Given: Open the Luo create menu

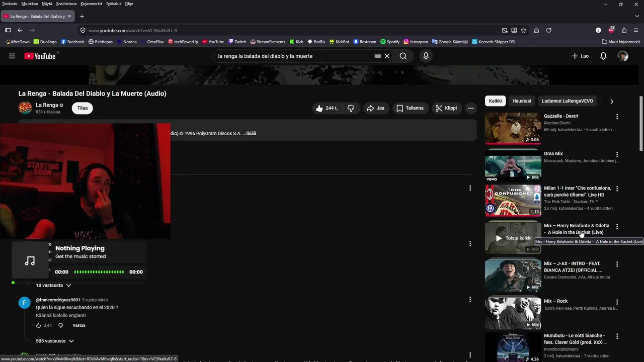Looking at the screenshot, I should 580,56.
